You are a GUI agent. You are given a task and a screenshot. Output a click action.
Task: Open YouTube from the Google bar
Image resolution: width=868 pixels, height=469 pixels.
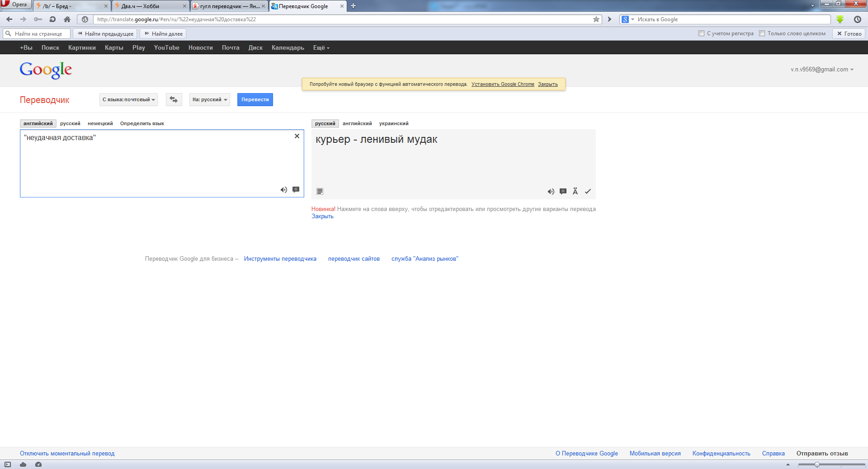tap(166, 48)
